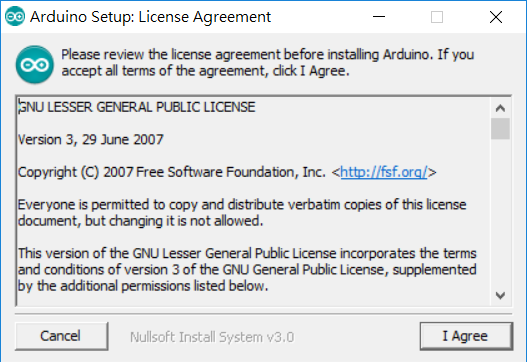The height and width of the screenshot is (362, 527).
Task: Click the 'Please review the license agreement' instruction text
Action: 268,63
